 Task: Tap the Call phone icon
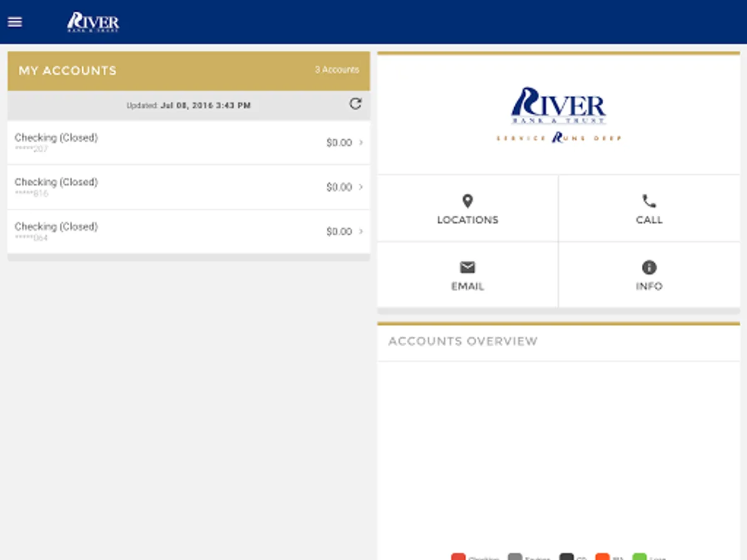click(649, 201)
